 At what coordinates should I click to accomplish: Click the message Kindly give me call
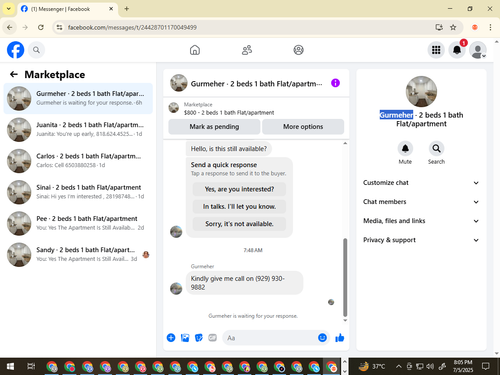[x=245, y=283]
